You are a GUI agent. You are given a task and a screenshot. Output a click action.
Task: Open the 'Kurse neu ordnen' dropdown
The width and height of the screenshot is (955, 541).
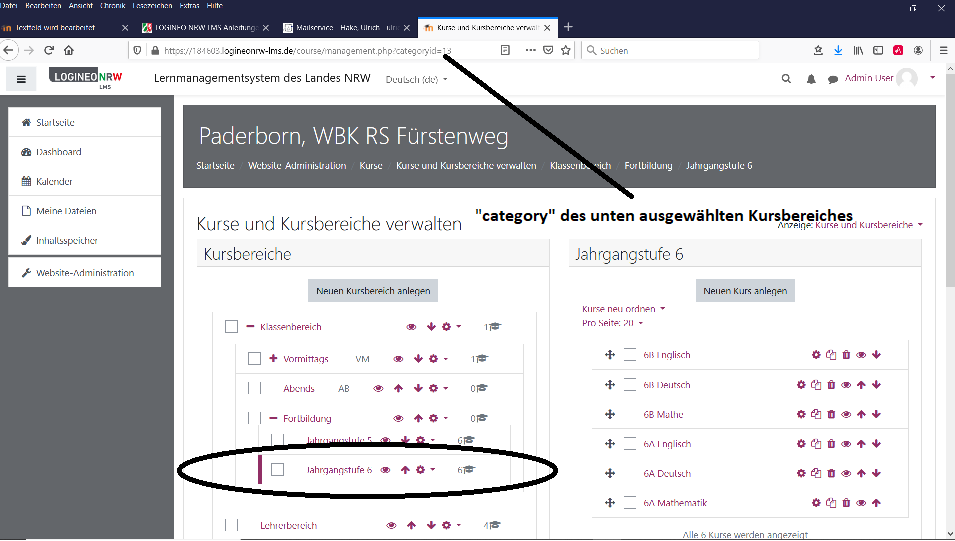pyautogui.click(x=624, y=309)
